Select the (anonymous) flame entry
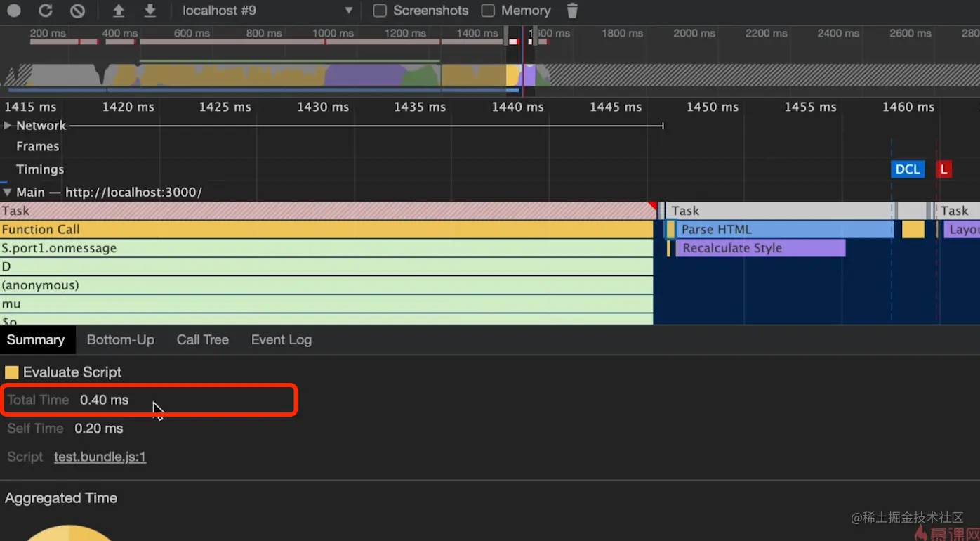The height and width of the screenshot is (541, 980). click(x=326, y=285)
